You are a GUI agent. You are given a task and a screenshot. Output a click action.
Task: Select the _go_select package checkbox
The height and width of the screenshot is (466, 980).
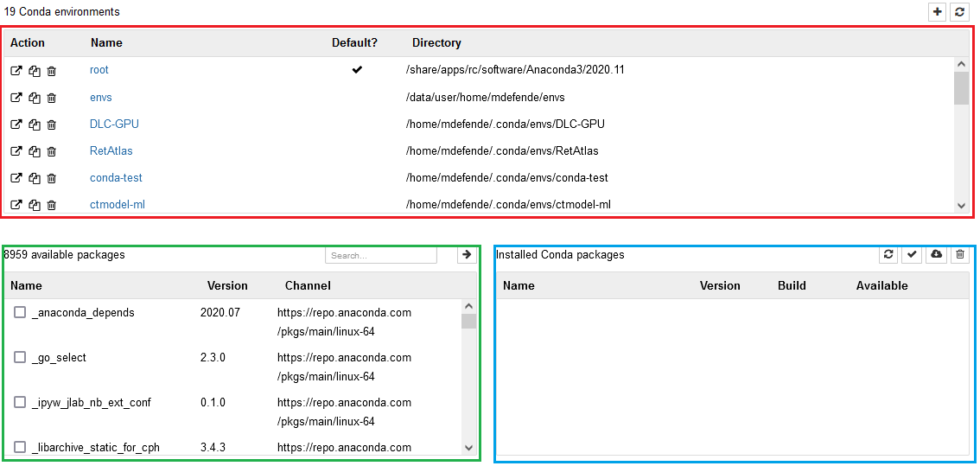point(20,357)
